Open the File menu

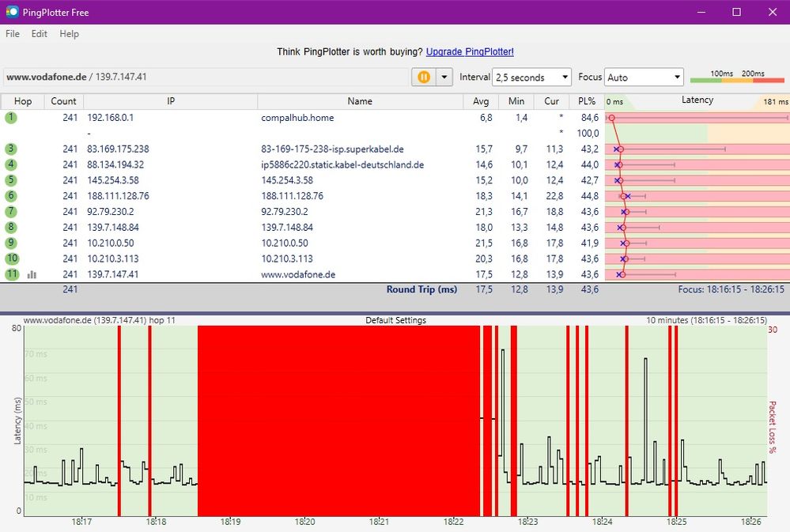click(13, 34)
